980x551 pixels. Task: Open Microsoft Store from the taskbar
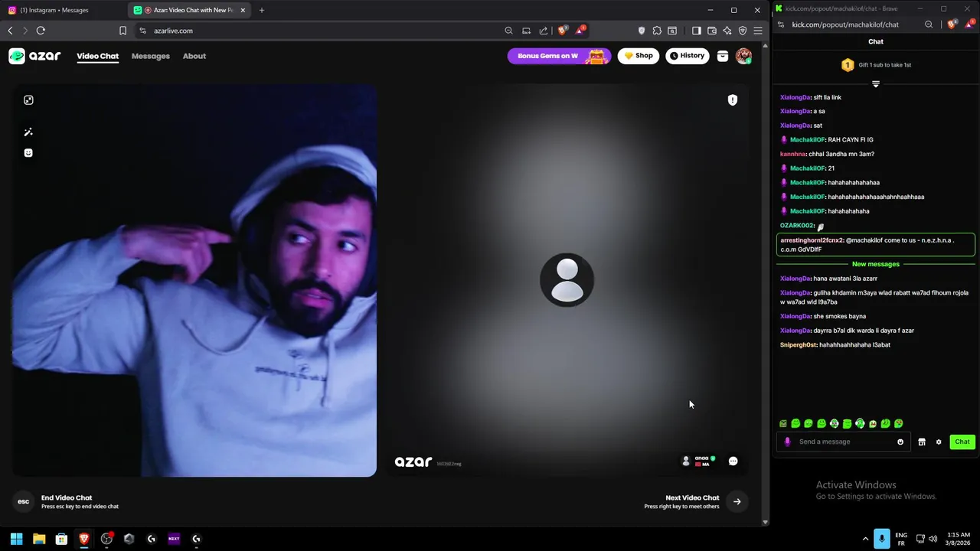point(61,539)
